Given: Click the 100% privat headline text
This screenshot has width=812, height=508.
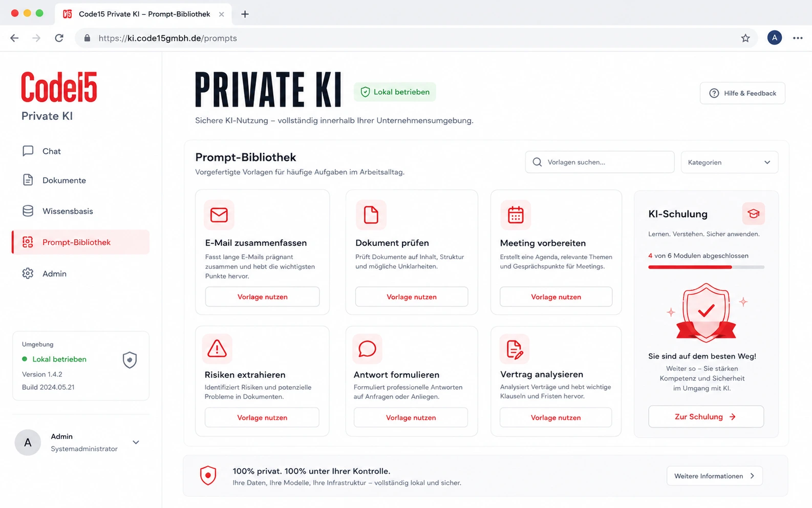Looking at the screenshot, I should click(x=311, y=471).
